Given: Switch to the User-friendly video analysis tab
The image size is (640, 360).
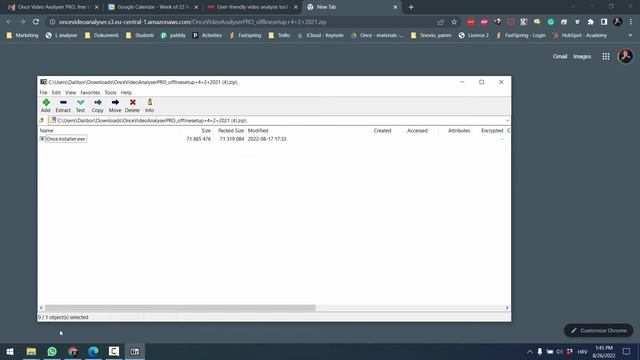Looking at the screenshot, I should click(251, 7).
